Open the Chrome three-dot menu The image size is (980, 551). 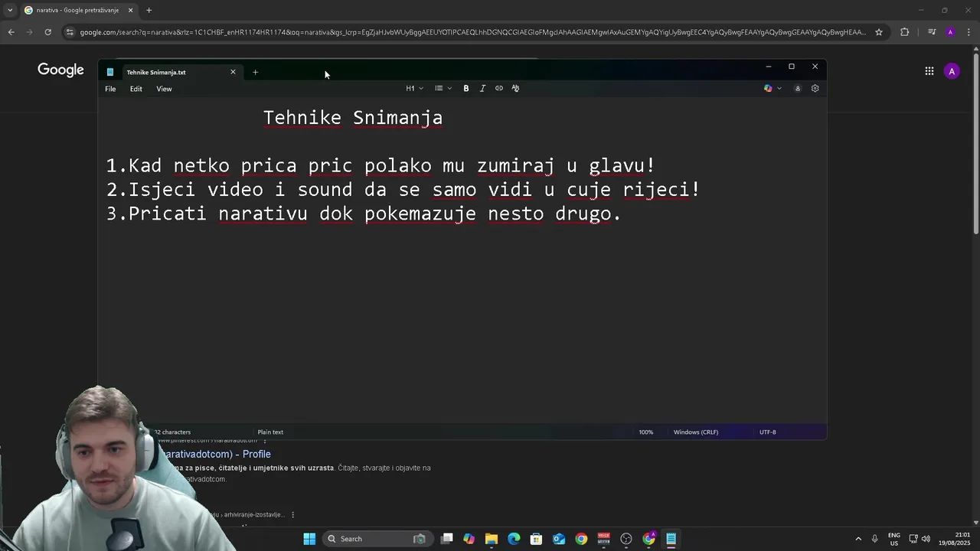tap(969, 32)
